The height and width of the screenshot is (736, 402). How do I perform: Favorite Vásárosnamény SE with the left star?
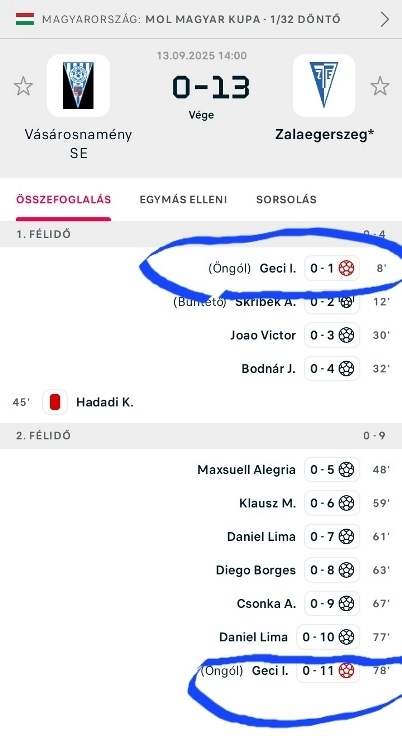(23, 86)
